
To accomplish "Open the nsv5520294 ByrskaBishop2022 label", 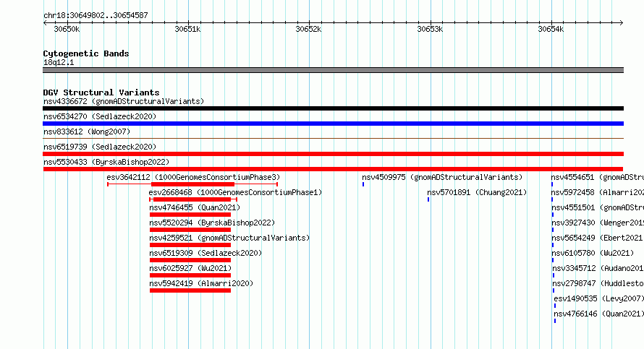I will (x=212, y=223).
